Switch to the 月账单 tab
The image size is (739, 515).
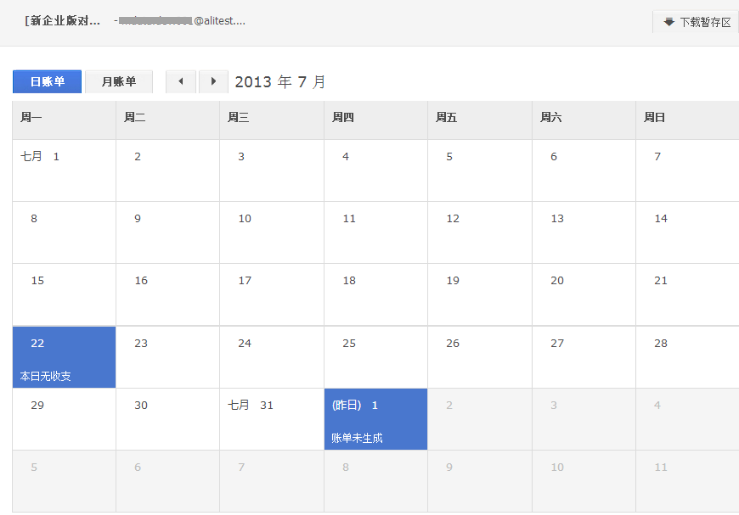point(119,82)
